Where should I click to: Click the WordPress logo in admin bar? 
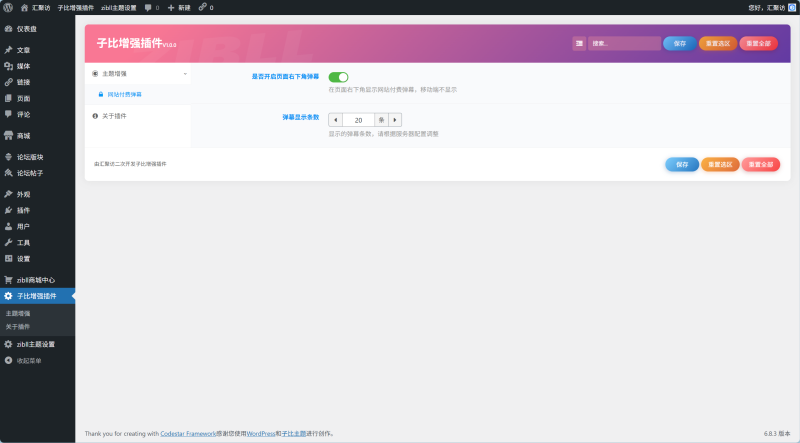point(8,7)
